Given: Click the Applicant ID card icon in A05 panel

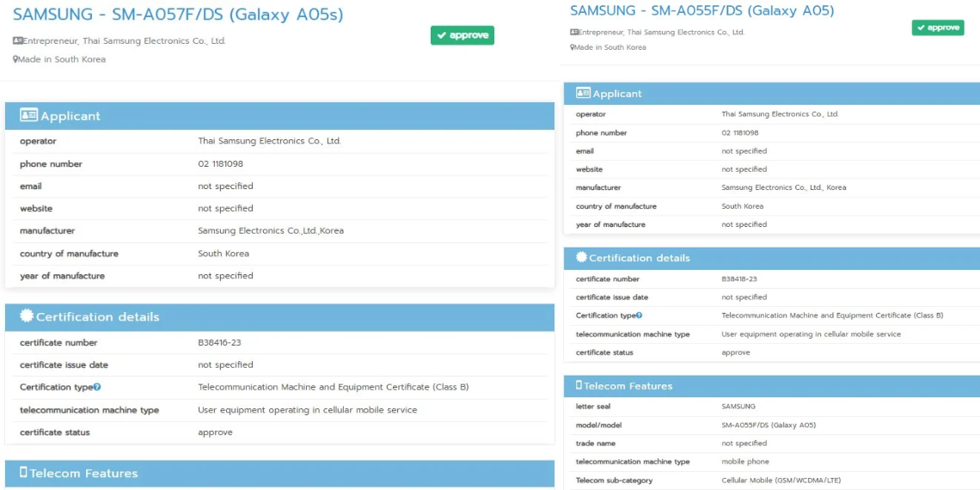Looking at the screenshot, I should pyautogui.click(x=583, y=93).
